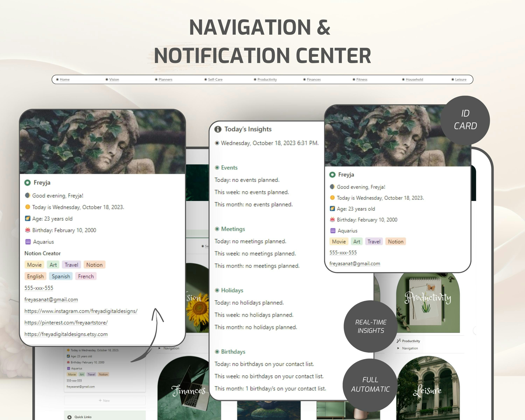525x420 pixels.
Task: Click the Art tag in left card
Action: tap(53, 265)
